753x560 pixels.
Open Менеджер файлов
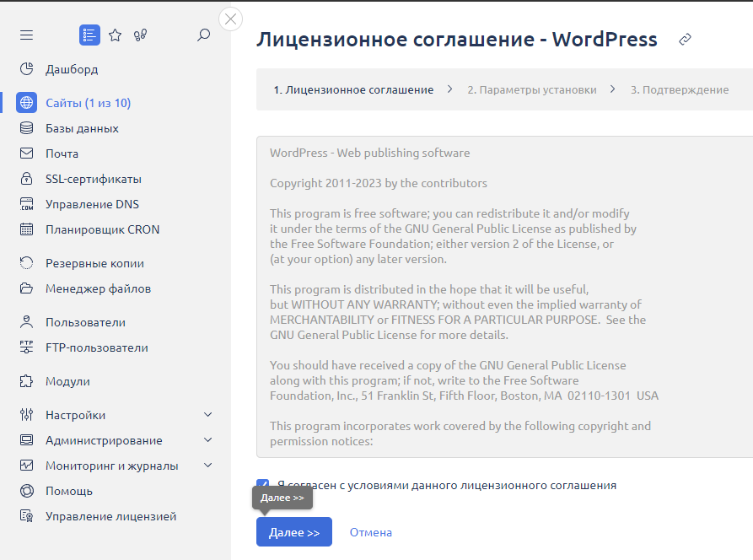click(x=98, y=288)
